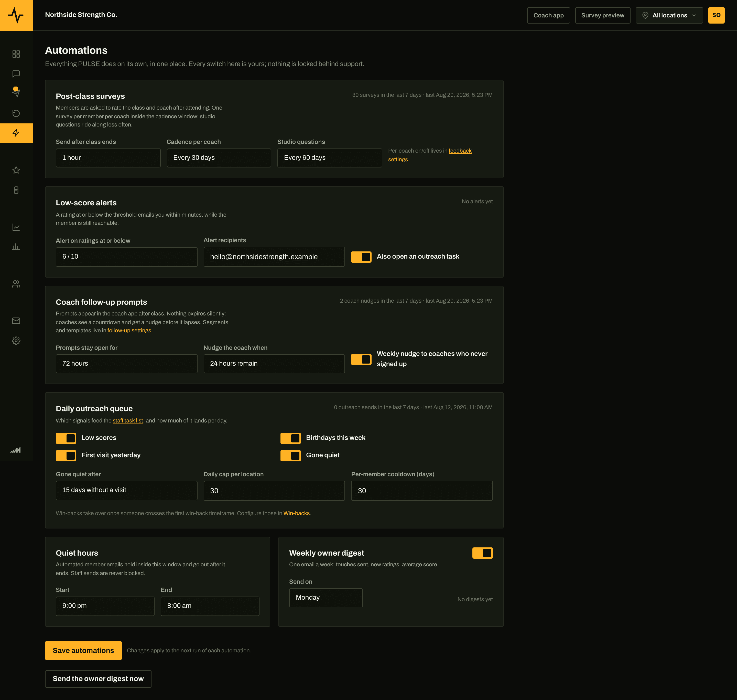Click the Survey preview button
The width and height of the screenshot is (737, 700).
pyautogui.click(x=603, y=15)
